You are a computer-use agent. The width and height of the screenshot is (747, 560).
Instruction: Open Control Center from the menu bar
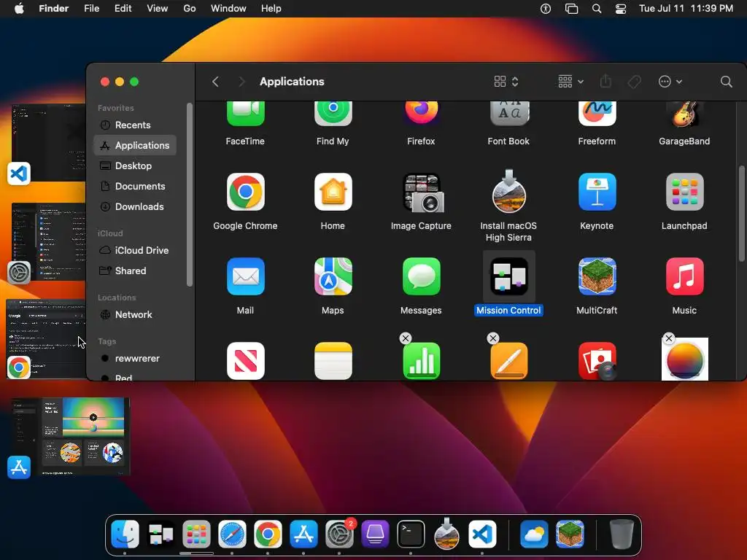point(621,9)
